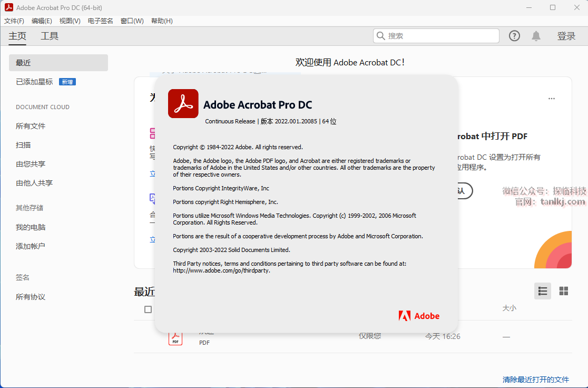The width and height of the screenshot is (588, 388).
Task: Switch to the 工具 tab
Action: point(50,36)
